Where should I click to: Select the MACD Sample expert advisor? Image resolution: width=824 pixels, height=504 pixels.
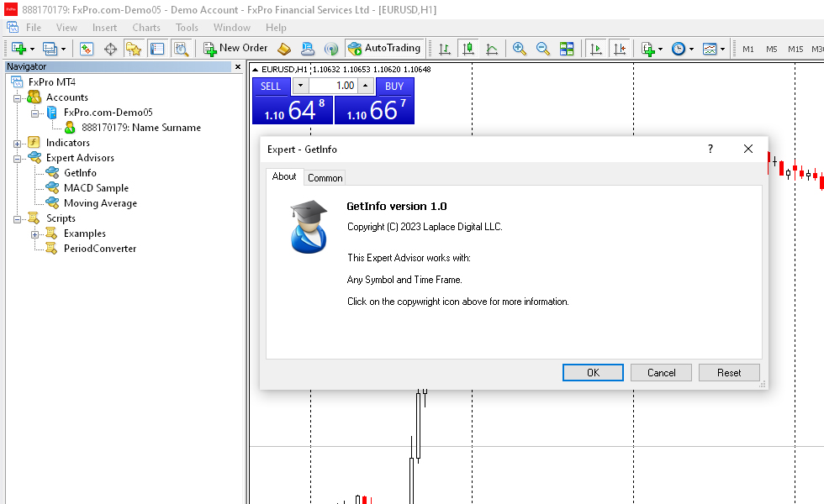click(x=96, y=188)
